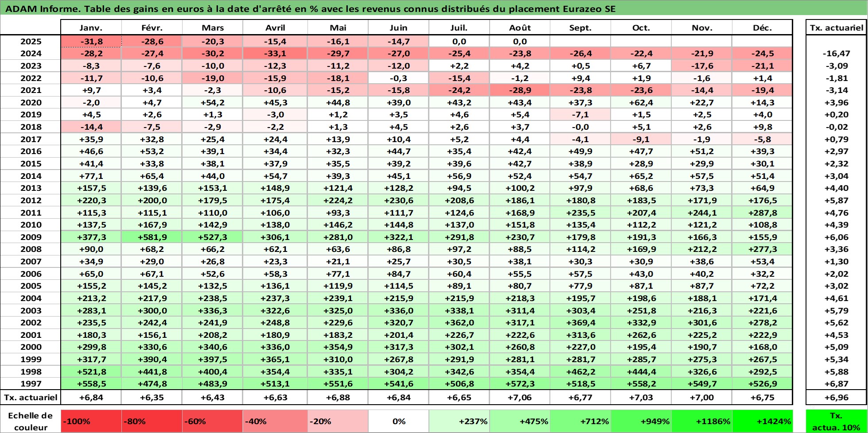Click the +6,06 actuarial rate for 2009
This screenshot has width=868, height=433.
(837, 237)
